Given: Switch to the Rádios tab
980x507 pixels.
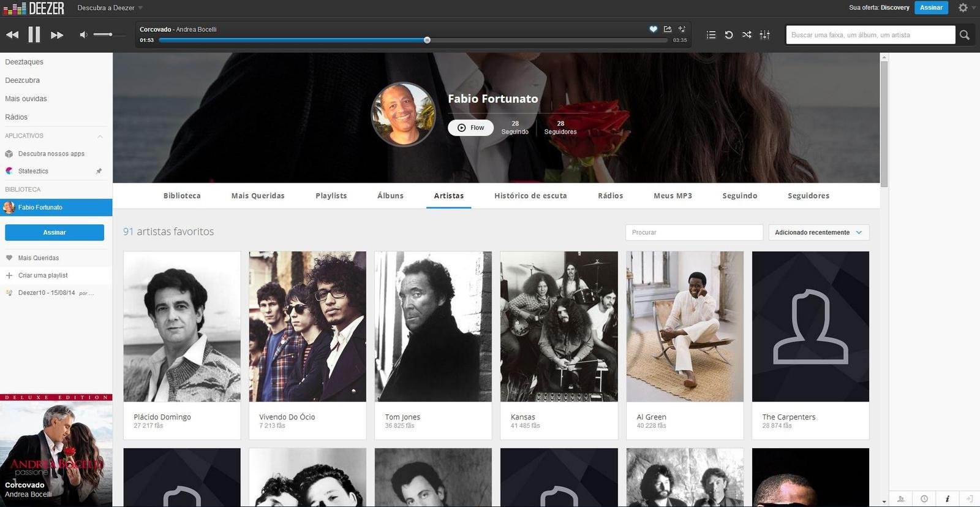Looking at the screenshot, I should pyautogui.click(x=610, y=196).
